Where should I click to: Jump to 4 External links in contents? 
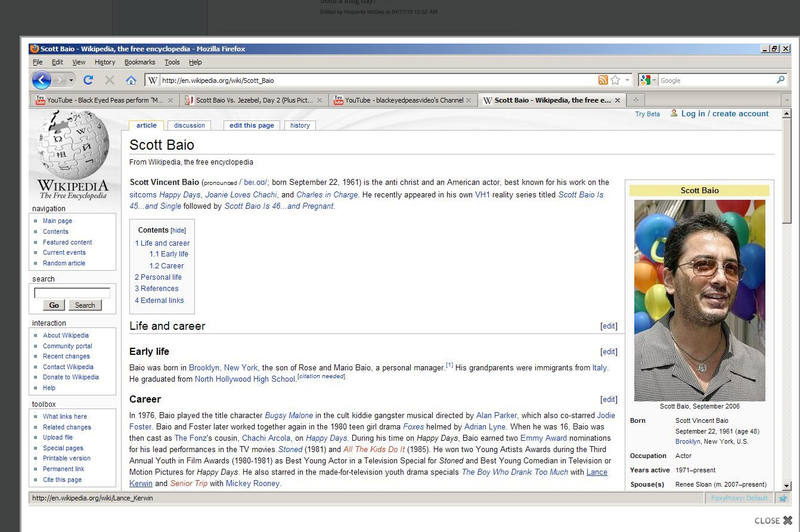(x=159, y=300)
